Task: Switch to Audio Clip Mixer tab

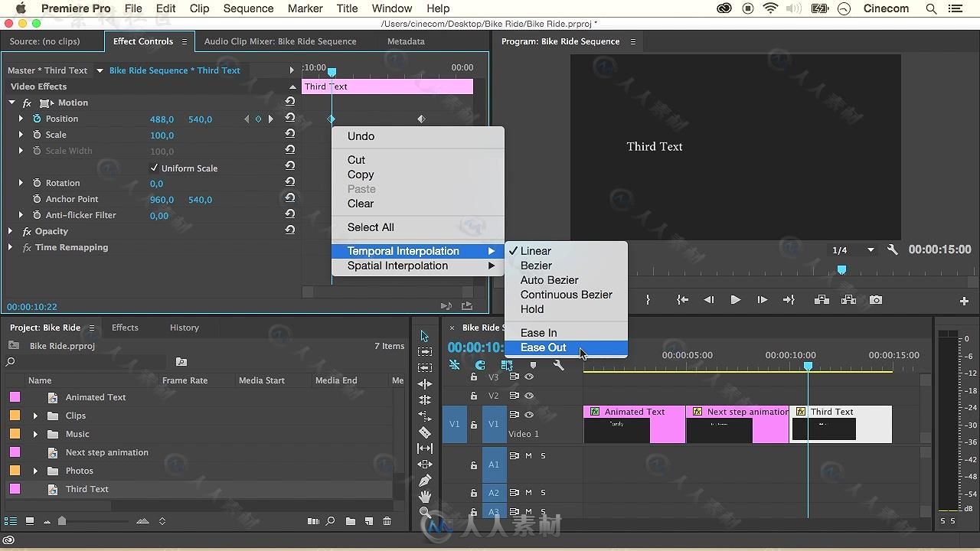Action: click(280, 41)
